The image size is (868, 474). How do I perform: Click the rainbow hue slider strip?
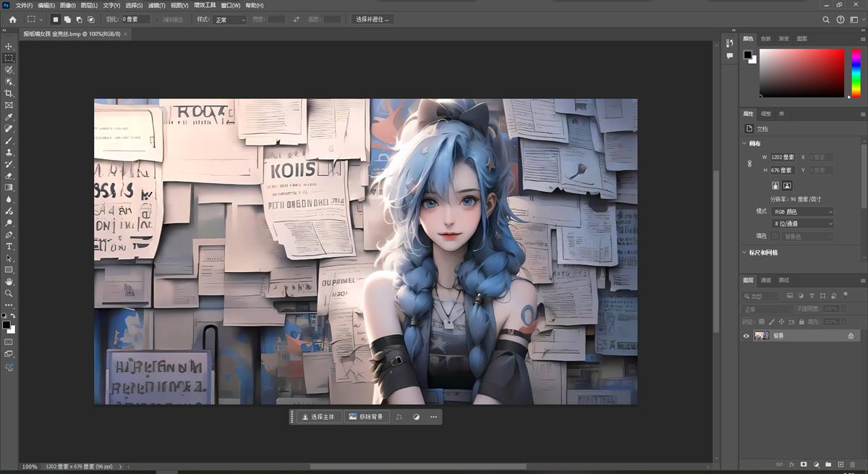tap(856, 72)
